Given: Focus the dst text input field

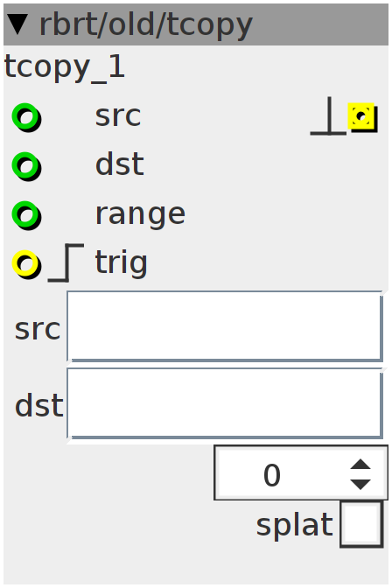Looking at the screenshot, I should pos(225,403).
